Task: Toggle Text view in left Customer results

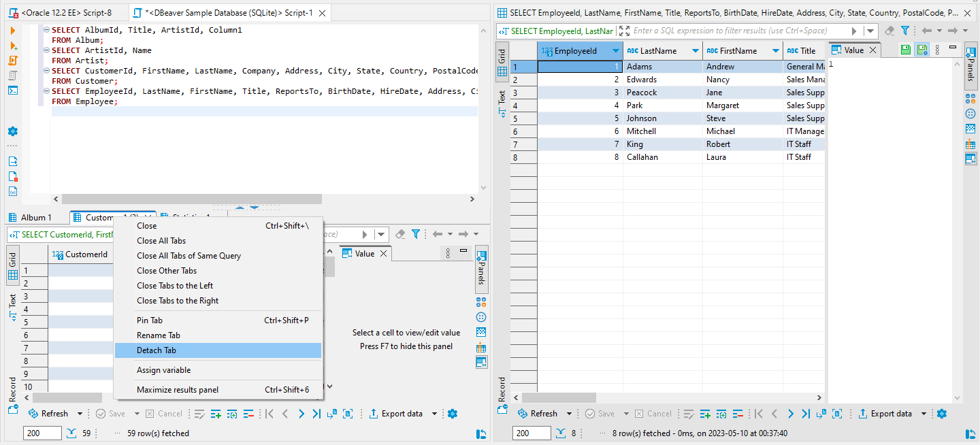Action: coord(12,307)
